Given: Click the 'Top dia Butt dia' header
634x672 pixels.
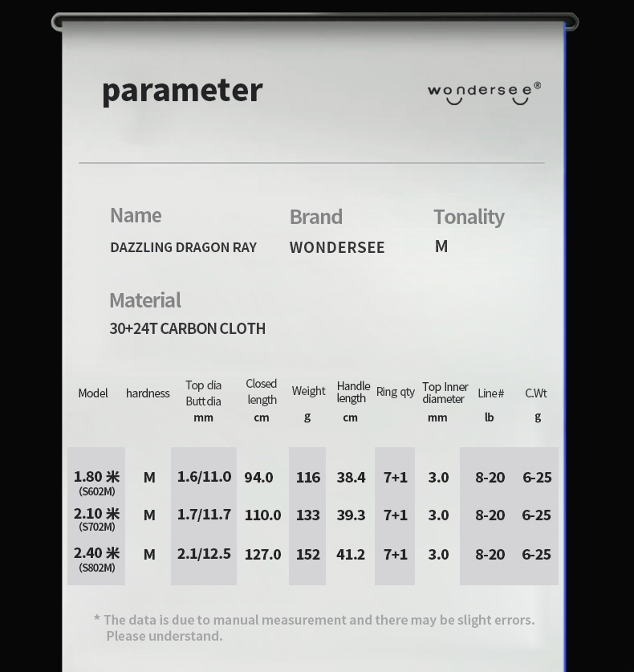Looking at the screenshot, I should [x=204, y=393].
